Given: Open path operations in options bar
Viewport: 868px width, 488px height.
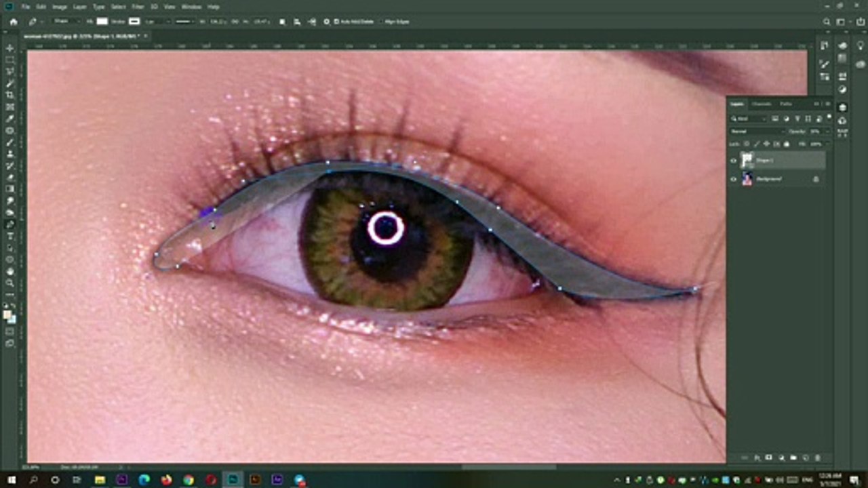Looking at the screenshot, I should (x=282, y=22).
